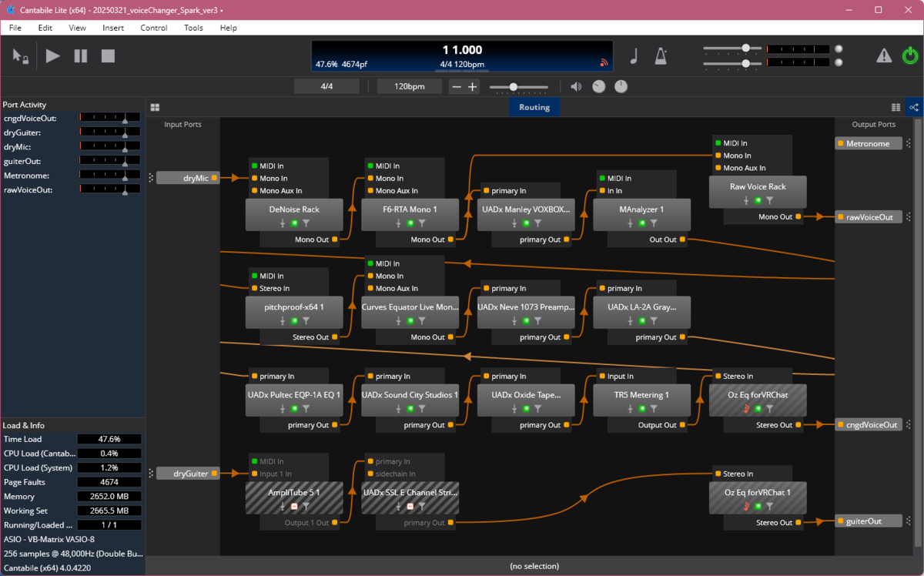Click the funnel filter icon on pitchproof-x64 1
The width and height of the screenshot is (924, 576).
(306, 321)
